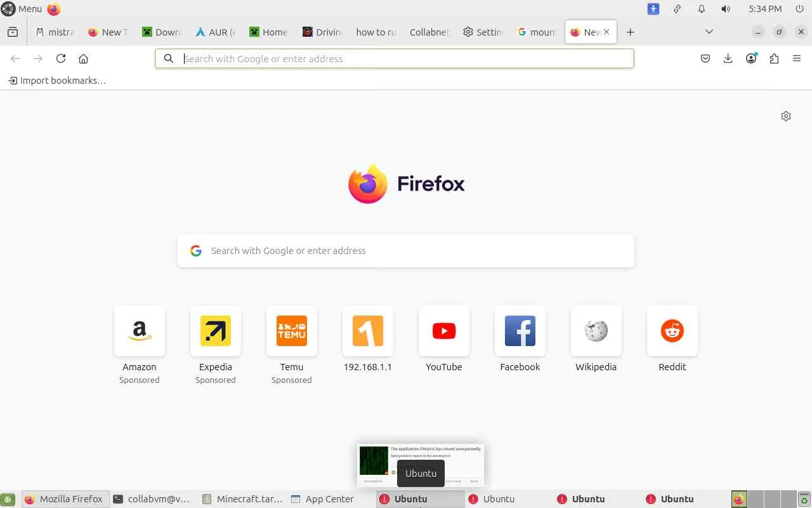The height and width of the screenshot is (508, 812).
Task: Close the active New Tab
Action: click(606, 32)
